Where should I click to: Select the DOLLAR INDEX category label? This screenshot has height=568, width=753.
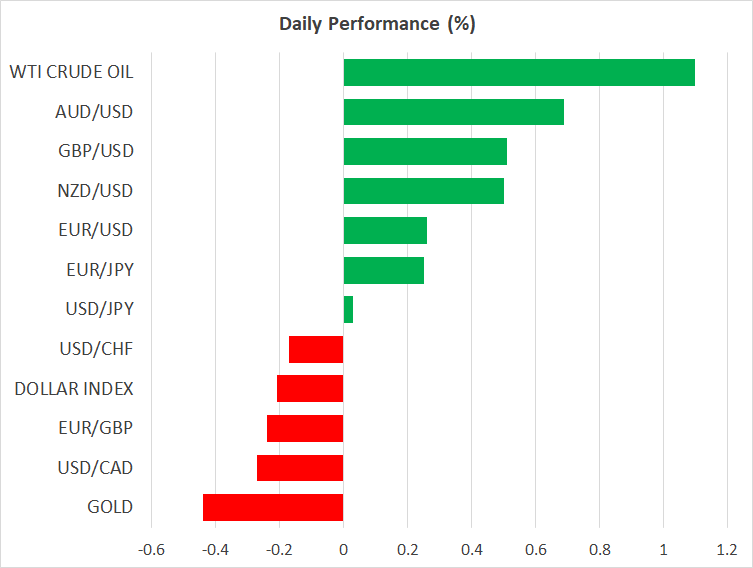tap(74, 389)
